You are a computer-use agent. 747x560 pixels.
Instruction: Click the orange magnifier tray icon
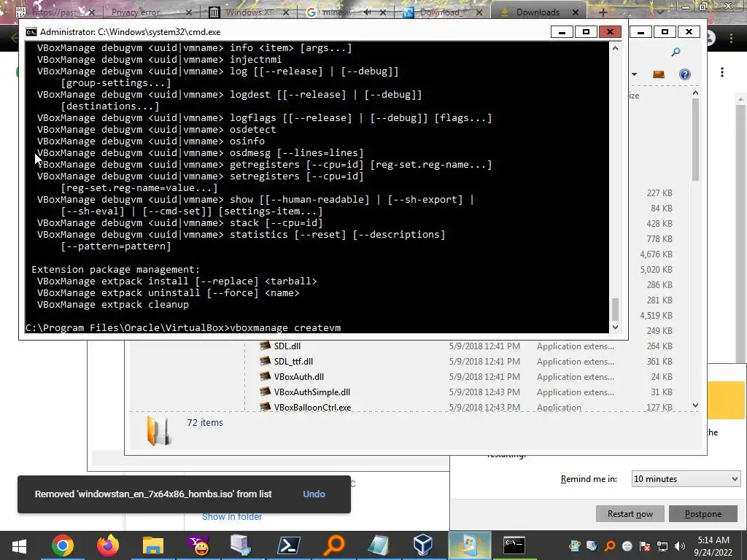coord(609,546)
